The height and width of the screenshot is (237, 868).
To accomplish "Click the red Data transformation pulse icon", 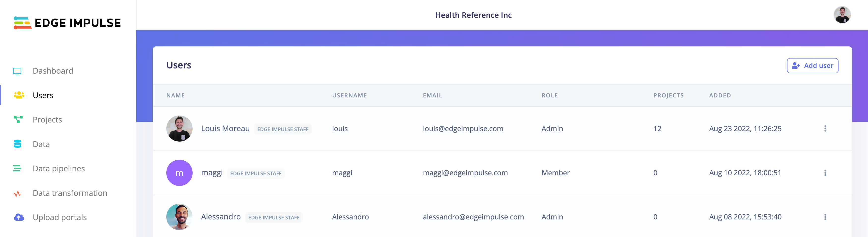I will click(x=17, y=194).
